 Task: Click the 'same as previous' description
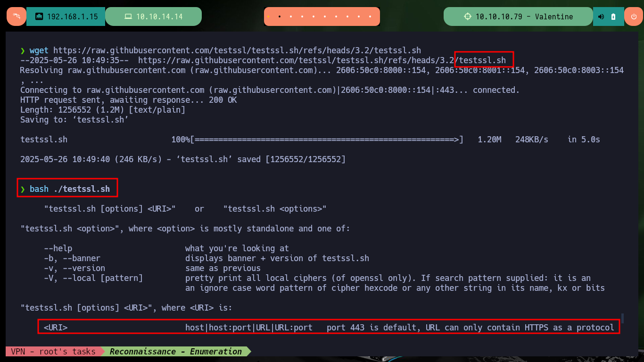coord(223,268)
